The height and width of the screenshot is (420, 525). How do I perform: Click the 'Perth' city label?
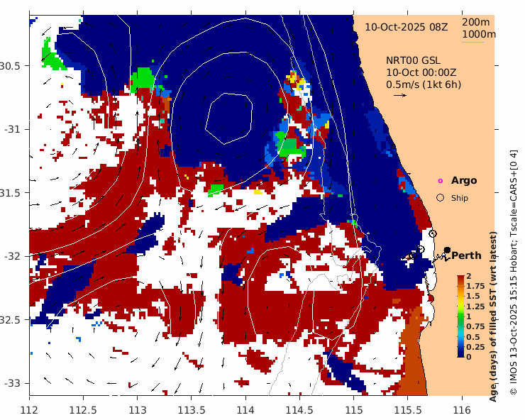[x=466, y=255]
